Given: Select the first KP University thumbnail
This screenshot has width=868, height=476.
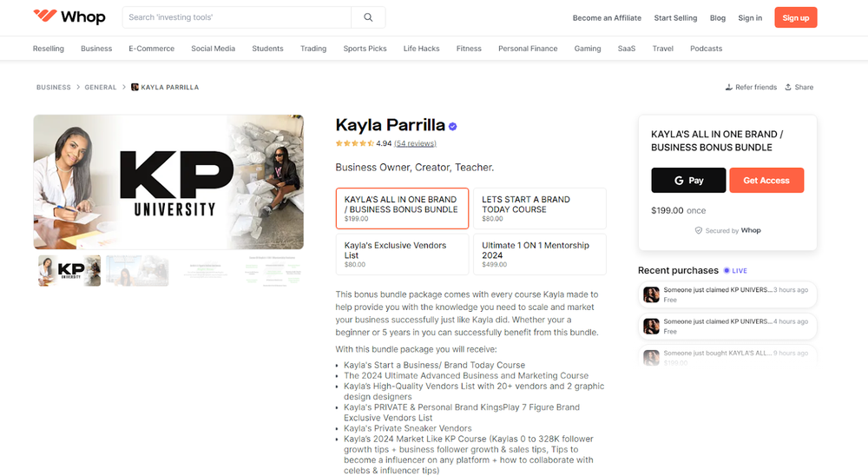Looking at the screenshot, I should (69, 270).
